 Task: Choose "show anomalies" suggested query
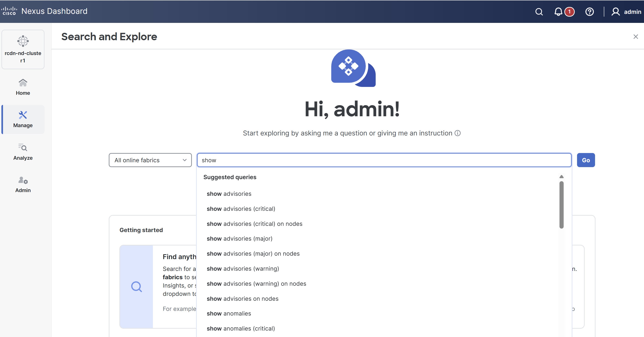coord(229,313)
